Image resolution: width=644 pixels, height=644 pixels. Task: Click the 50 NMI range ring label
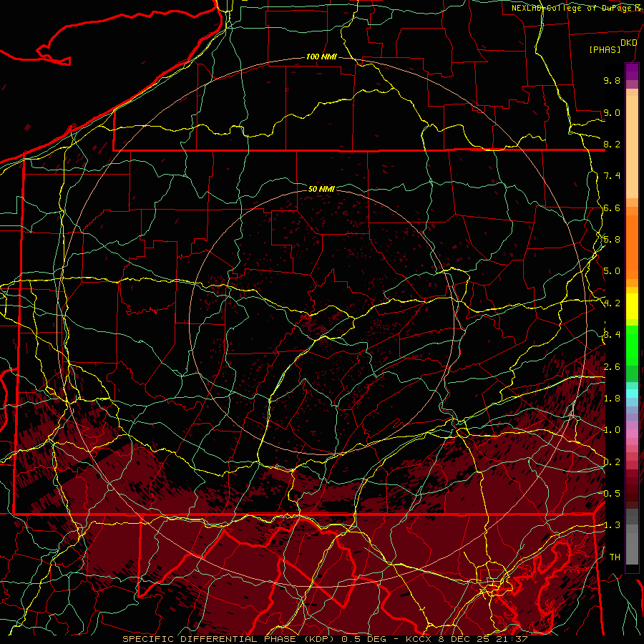[x=321, y=189]
